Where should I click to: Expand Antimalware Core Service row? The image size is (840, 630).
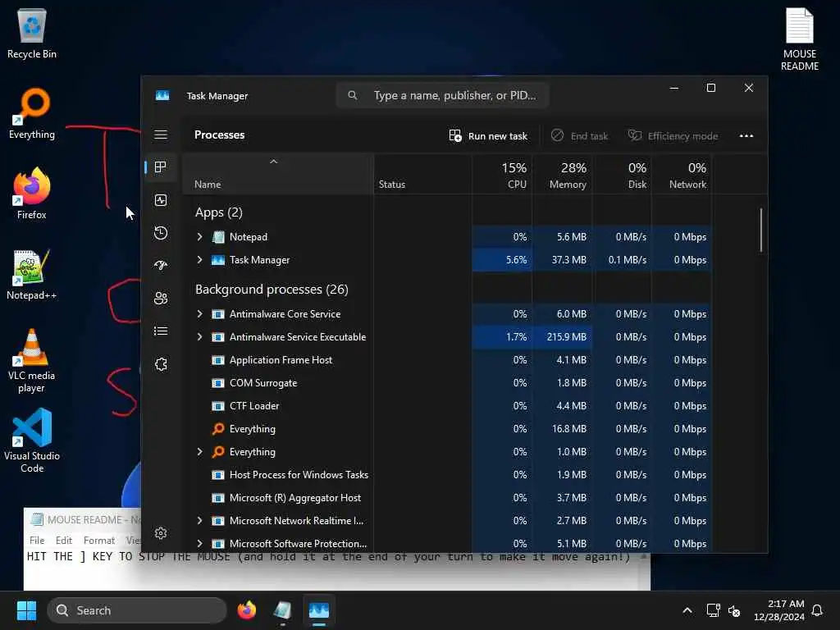click(x=200, y=314)
